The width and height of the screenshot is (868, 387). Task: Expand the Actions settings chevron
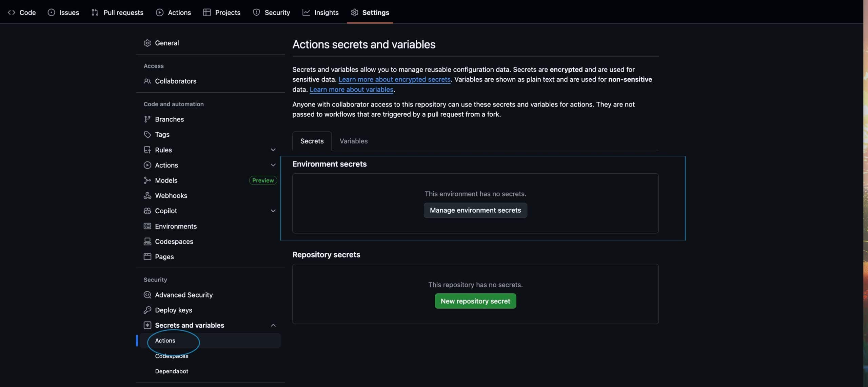pos(273,165)
